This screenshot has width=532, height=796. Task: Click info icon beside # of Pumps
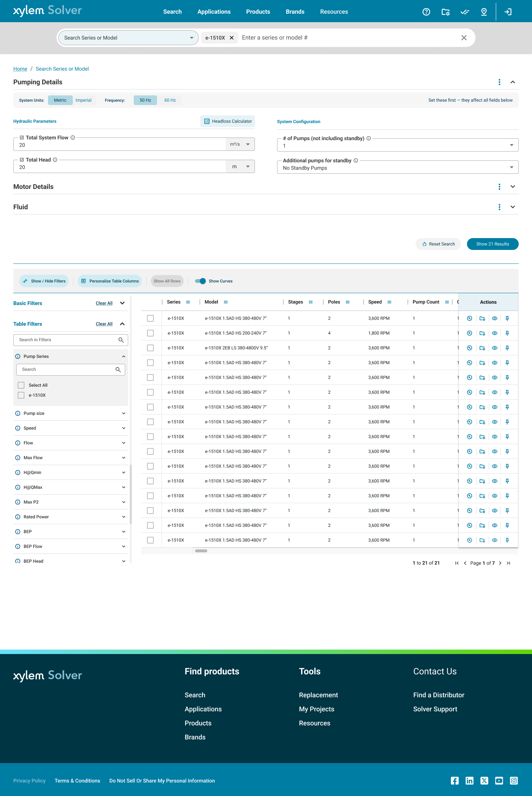369,138
